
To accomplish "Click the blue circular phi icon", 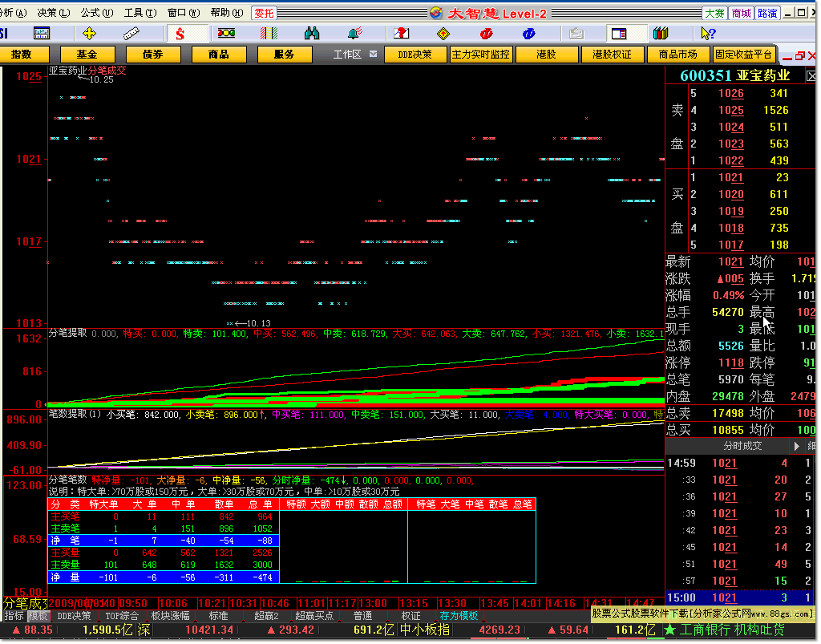I will tap(529, 34).
